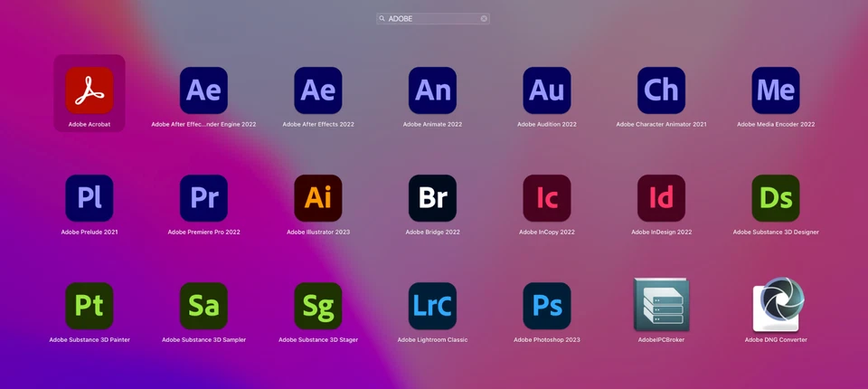Image resolution: width=868 pixels, height=389 pixels.
Task: Open the Adobe InDesign 2022 icon
Action: point(662,198)
